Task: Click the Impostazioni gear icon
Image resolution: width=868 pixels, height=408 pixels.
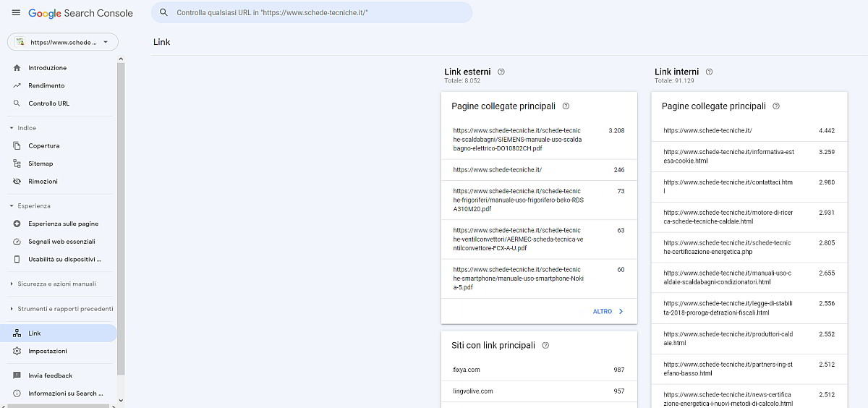Action: [17, 351]
